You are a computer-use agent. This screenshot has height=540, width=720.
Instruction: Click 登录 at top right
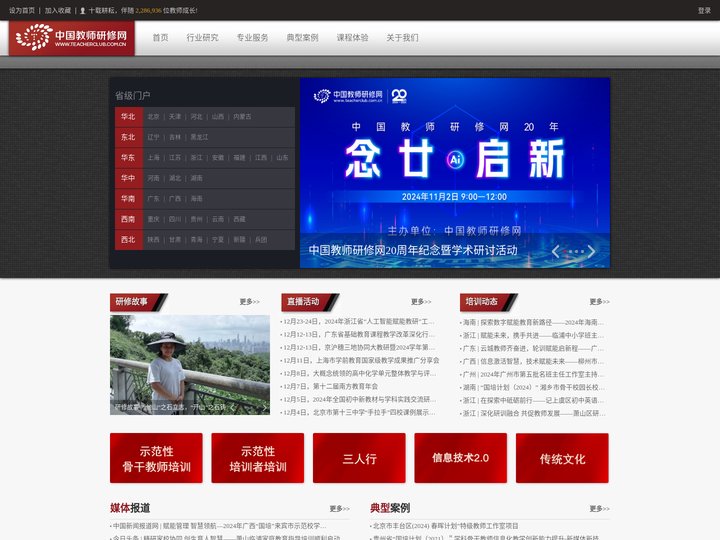point(704,11)
